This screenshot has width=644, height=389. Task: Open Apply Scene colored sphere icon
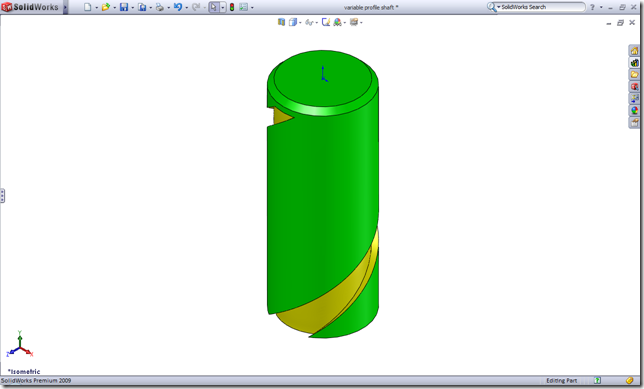[x=338, y=22]
